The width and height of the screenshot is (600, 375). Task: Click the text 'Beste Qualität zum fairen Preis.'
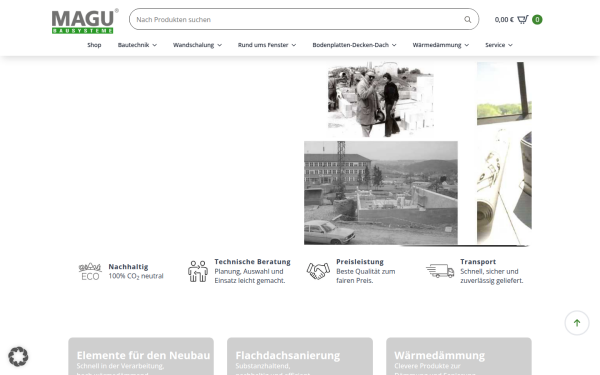(x=366, y=276)
